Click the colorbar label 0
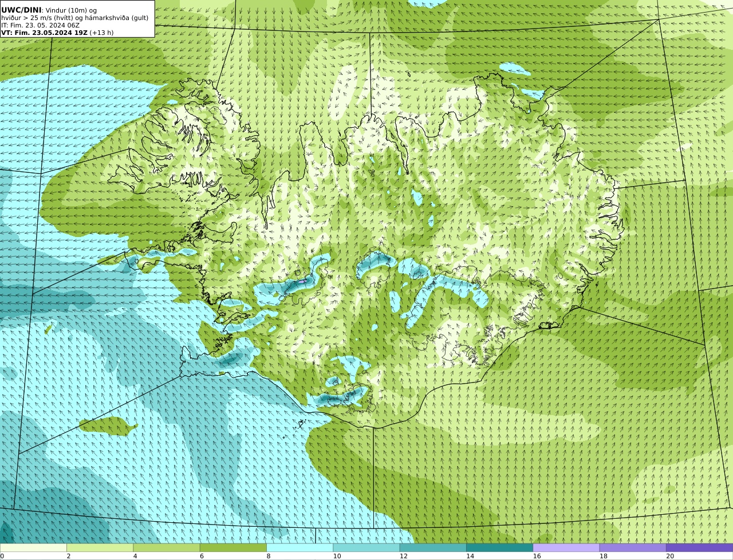Viewport: 733px width, 560px height. pos(2,556)
